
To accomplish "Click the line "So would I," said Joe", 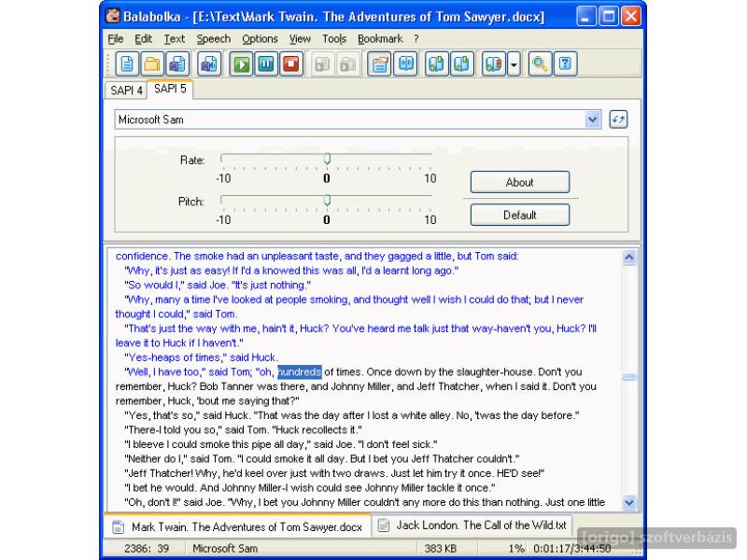I will 218,286.
